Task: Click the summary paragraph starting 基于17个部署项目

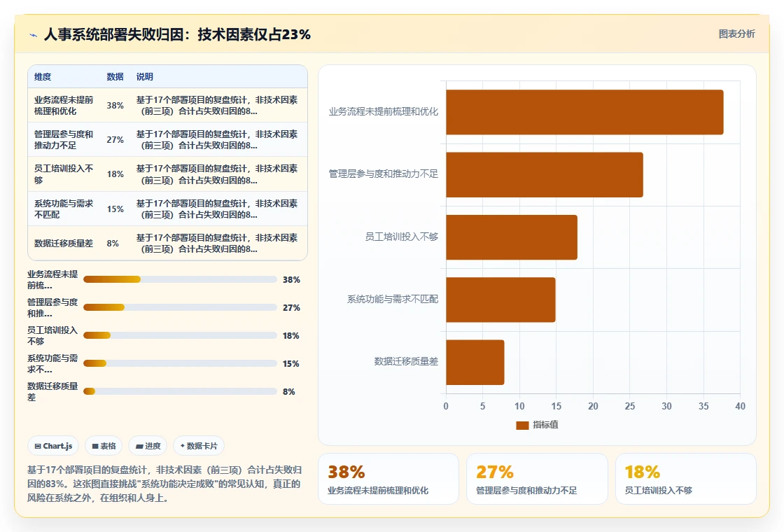Action: (x=164, y=484)
